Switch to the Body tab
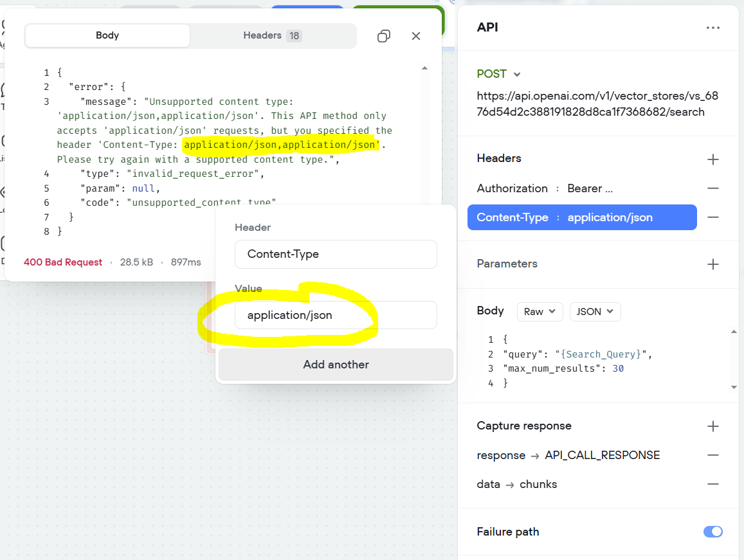The width and height of the screenshot is (744, 560). click(x=107, y=35)
